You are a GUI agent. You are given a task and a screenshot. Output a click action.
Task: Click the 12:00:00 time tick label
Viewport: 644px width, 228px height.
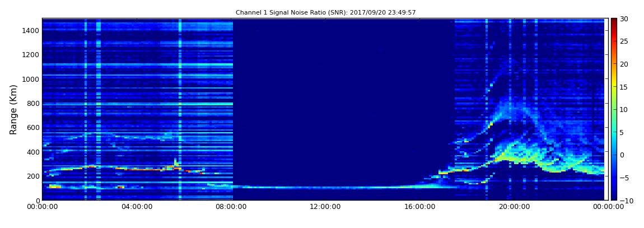325,207
